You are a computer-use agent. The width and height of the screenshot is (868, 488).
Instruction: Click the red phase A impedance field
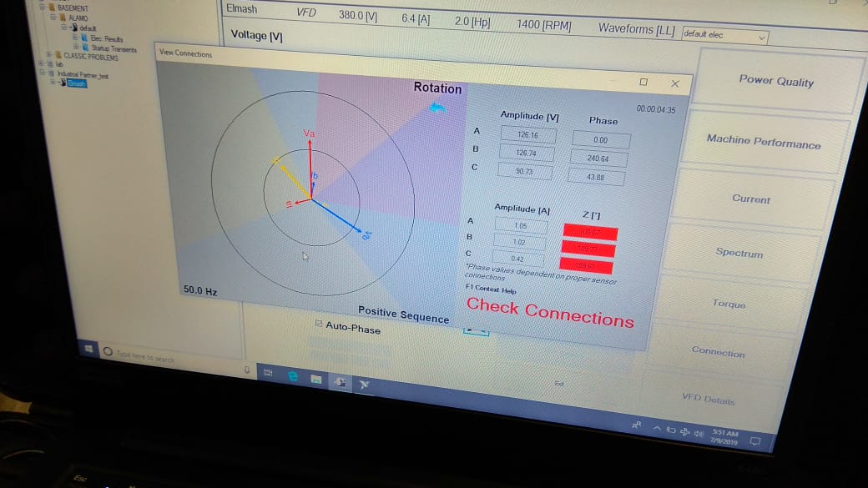click(590, 230)
